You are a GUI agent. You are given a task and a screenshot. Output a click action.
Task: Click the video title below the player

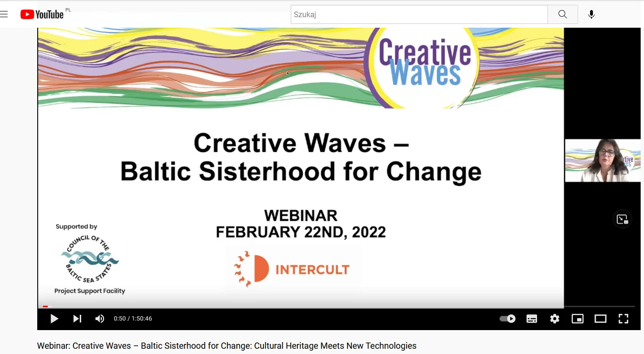[227, 345]
